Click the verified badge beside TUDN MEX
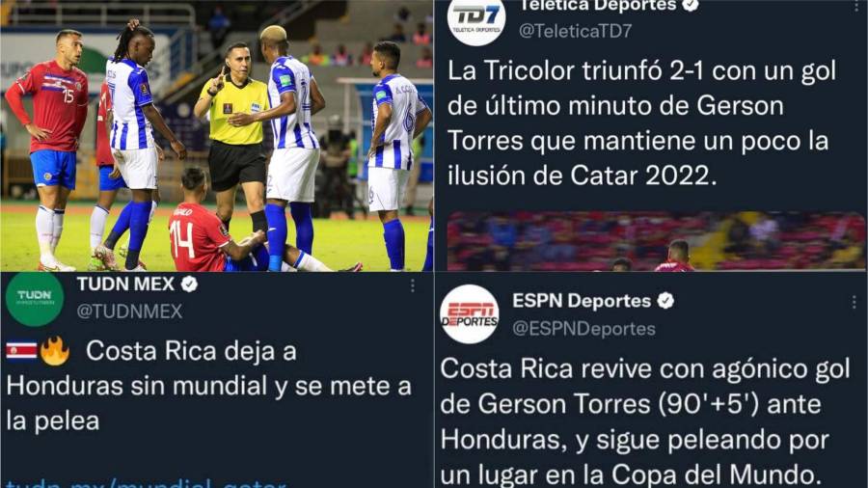 (x=189, y=285)
